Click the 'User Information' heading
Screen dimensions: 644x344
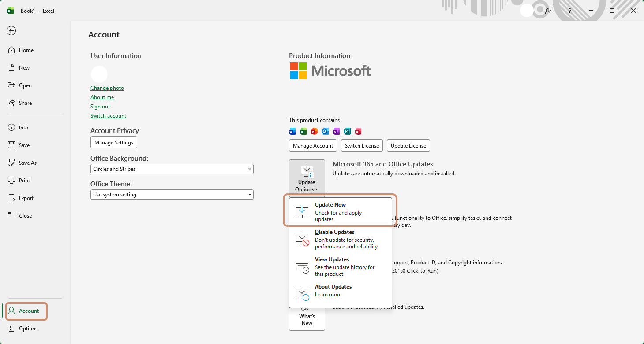(x=116, y=56)
